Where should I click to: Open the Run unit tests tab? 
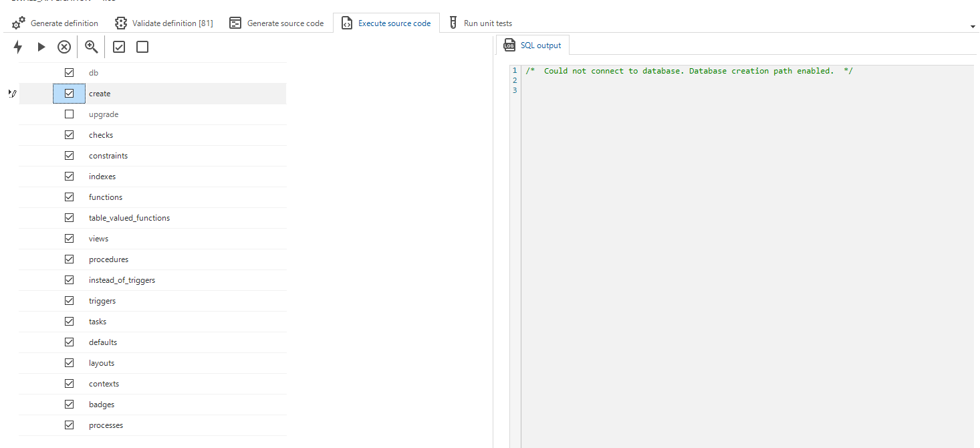(x=480, y=23)
